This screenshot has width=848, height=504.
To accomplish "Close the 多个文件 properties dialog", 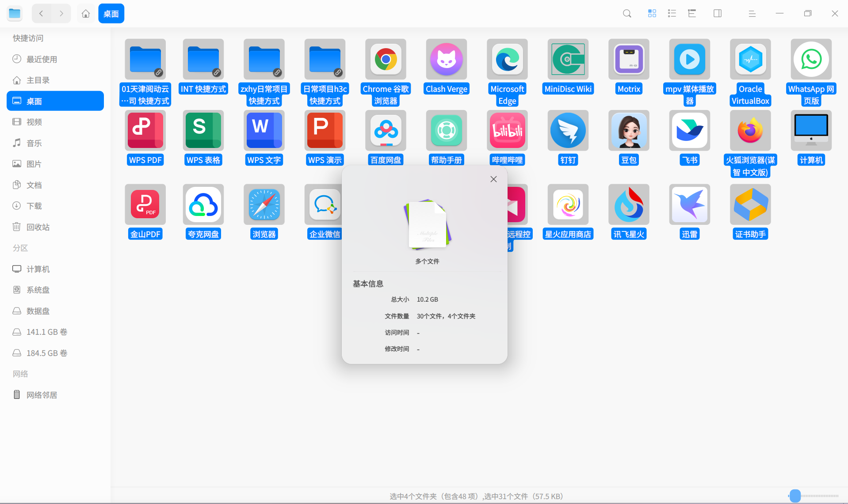I will tap(493, 179).
